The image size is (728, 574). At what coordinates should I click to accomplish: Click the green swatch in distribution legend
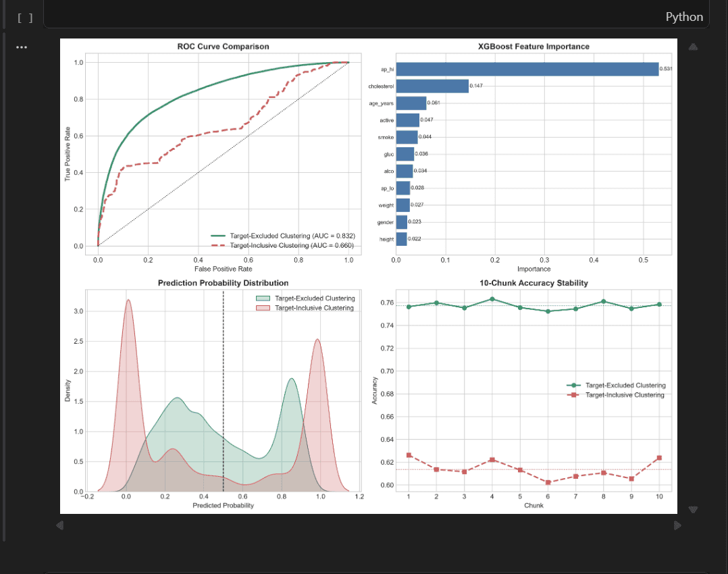(263, 298)
